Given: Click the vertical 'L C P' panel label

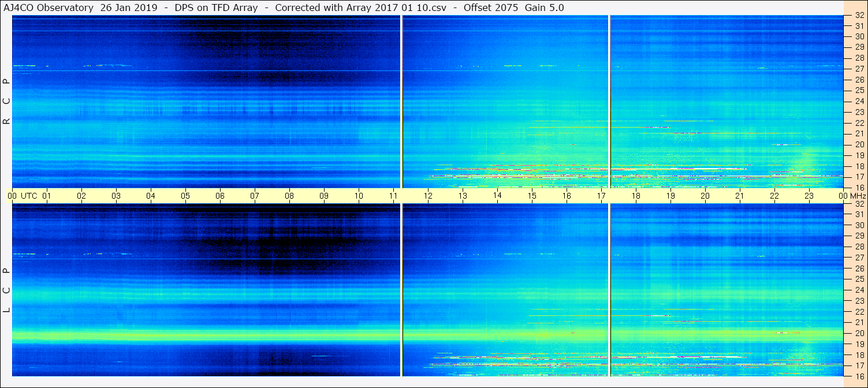Looking at the screenshot, I should pyautogui.click(x=7, y=290).
